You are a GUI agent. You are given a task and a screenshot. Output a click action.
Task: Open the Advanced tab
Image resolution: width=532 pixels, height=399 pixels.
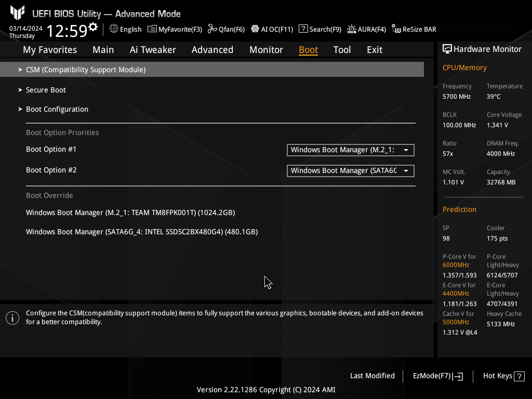pyautogui.click(x=212, y=50)
